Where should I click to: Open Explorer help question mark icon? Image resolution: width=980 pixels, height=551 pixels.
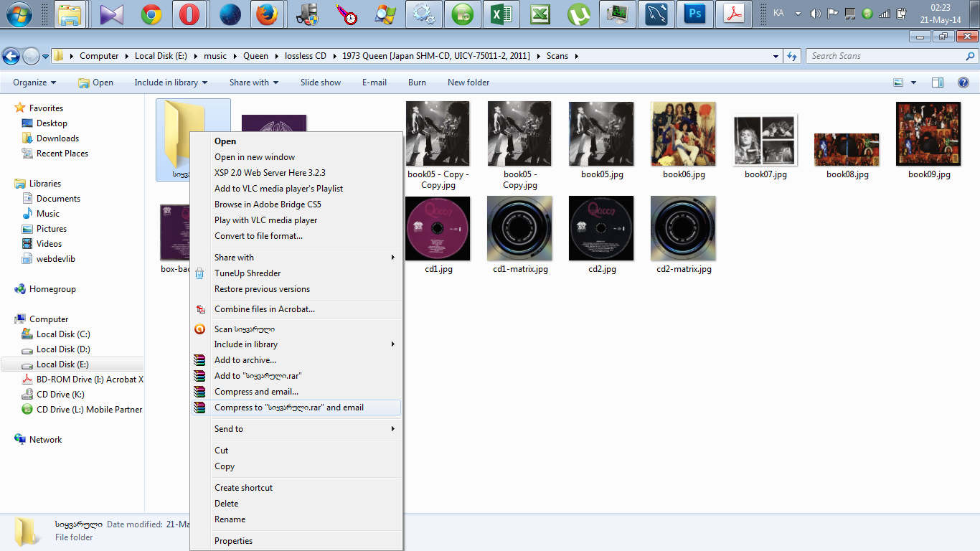click(963, 83)
